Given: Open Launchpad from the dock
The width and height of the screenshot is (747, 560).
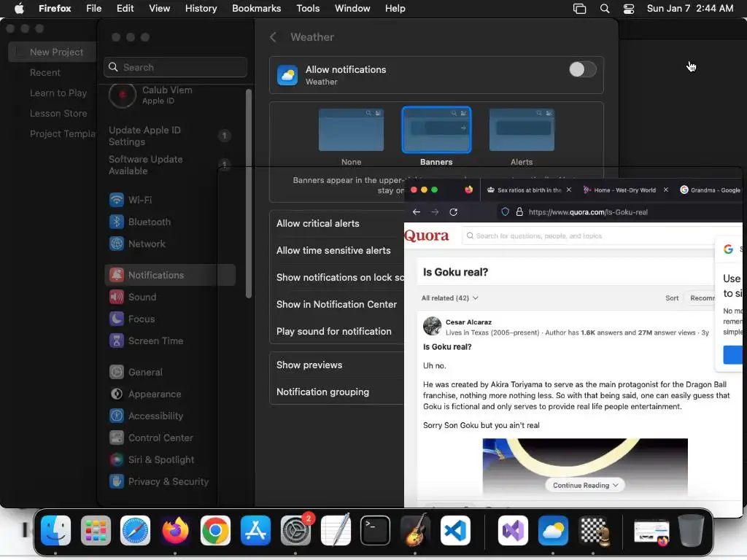Looking at the screenshot, I should click(x=96, y=531).
